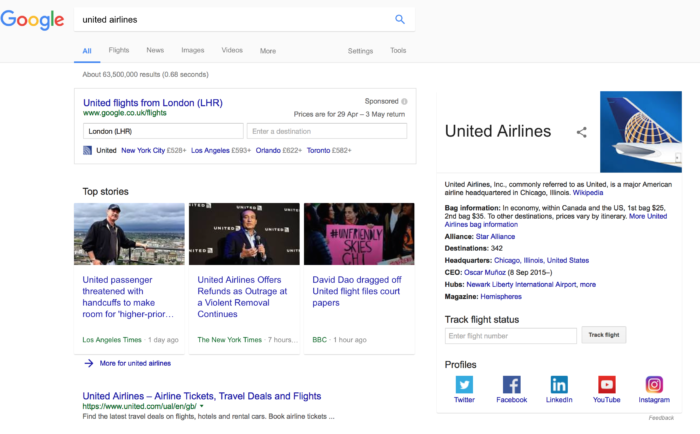Open search Tools

pyautogui.click(x=398, y=50)
